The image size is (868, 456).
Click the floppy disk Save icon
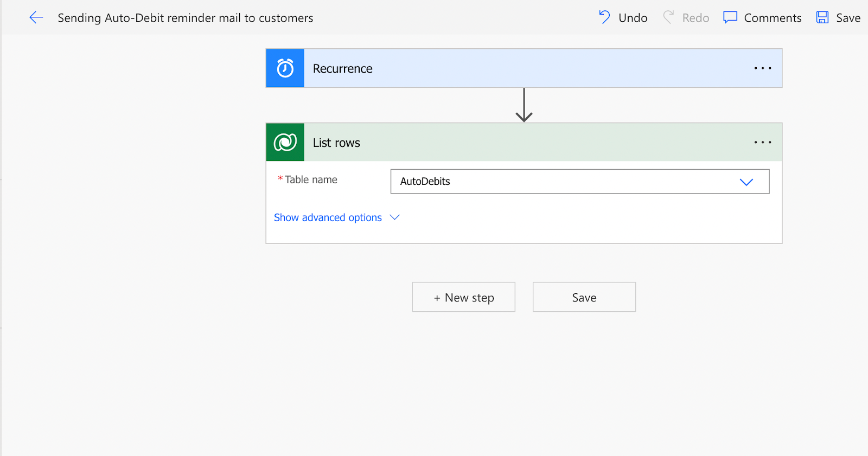tap(822, 17)
